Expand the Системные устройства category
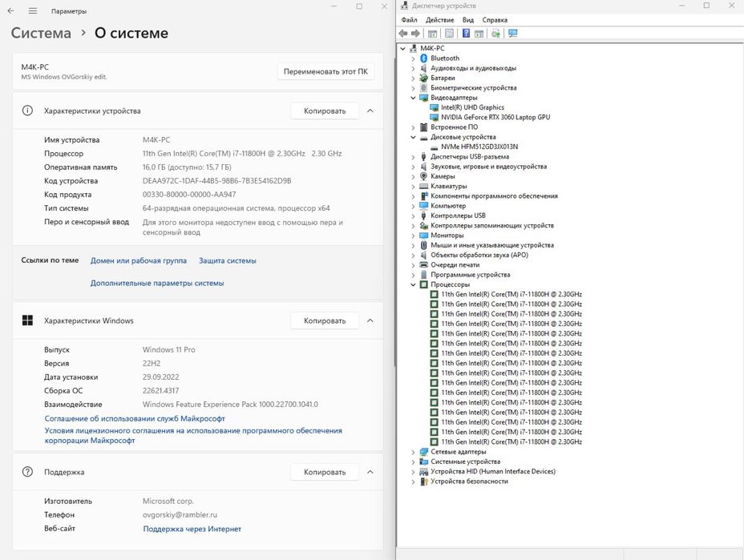The height and width of the screenshot is (560, 744). point(413,461)
